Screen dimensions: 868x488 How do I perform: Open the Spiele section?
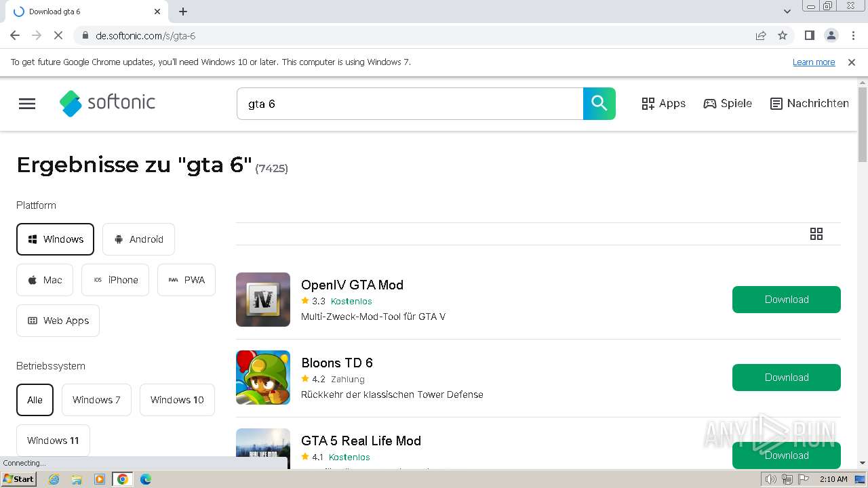coord(728,104)
